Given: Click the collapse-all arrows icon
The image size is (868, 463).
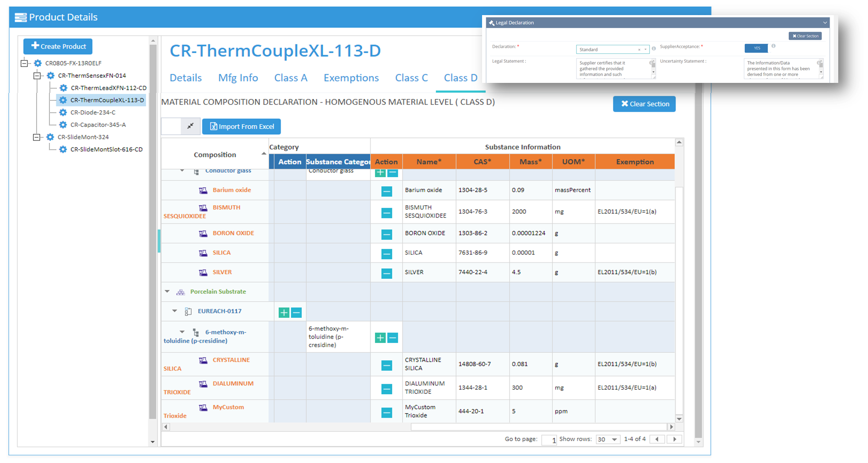Looking at the screenshot, I should click(x=190, y=126).
